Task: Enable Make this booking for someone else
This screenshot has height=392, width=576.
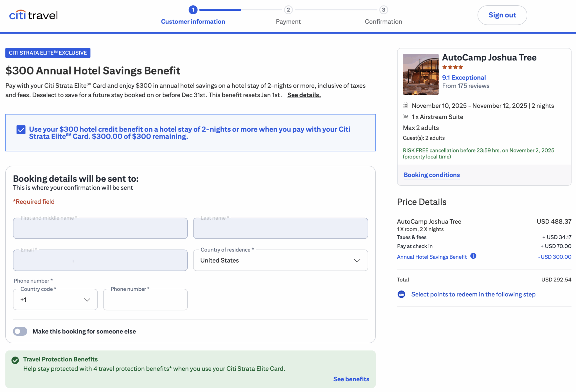Action: tap(20, 331)
